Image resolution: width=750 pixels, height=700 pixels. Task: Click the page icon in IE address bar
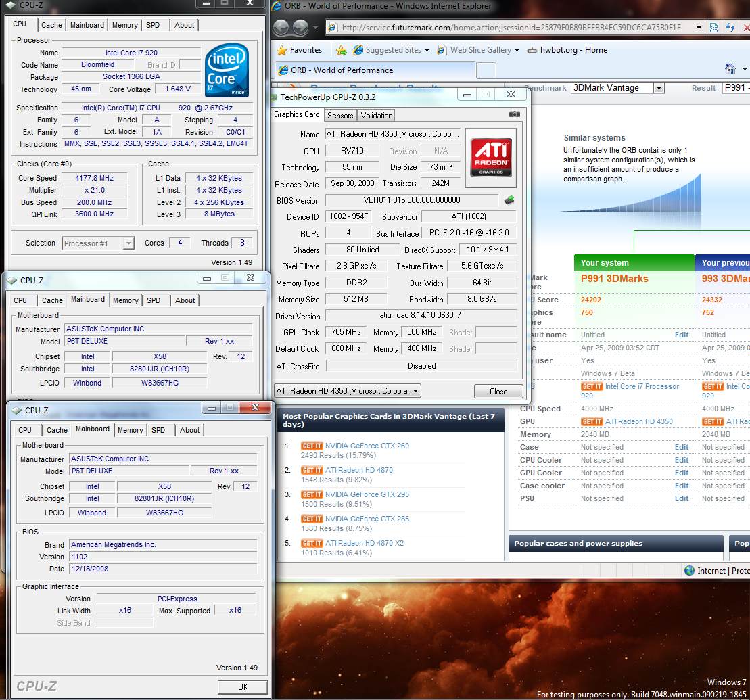(x=333, y=27)
